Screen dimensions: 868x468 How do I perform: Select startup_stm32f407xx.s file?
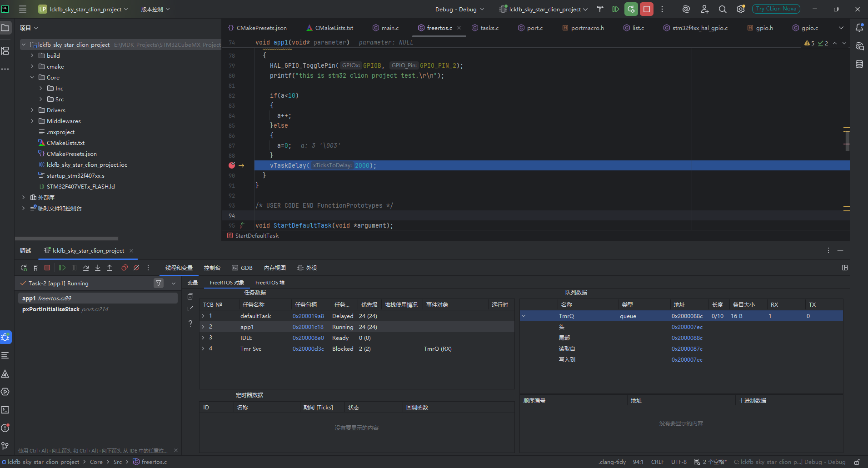click(75, 175)
